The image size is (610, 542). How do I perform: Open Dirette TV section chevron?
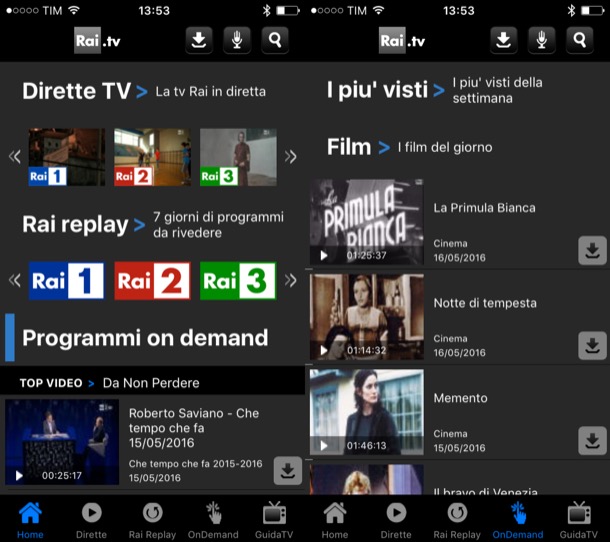click(142, 92)
